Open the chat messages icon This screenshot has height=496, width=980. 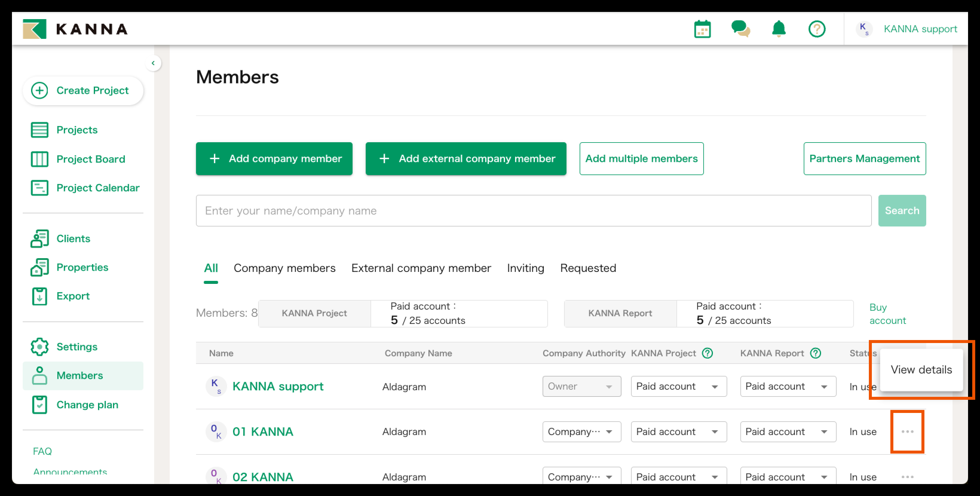pyautogui.click(x=740, y=29)
